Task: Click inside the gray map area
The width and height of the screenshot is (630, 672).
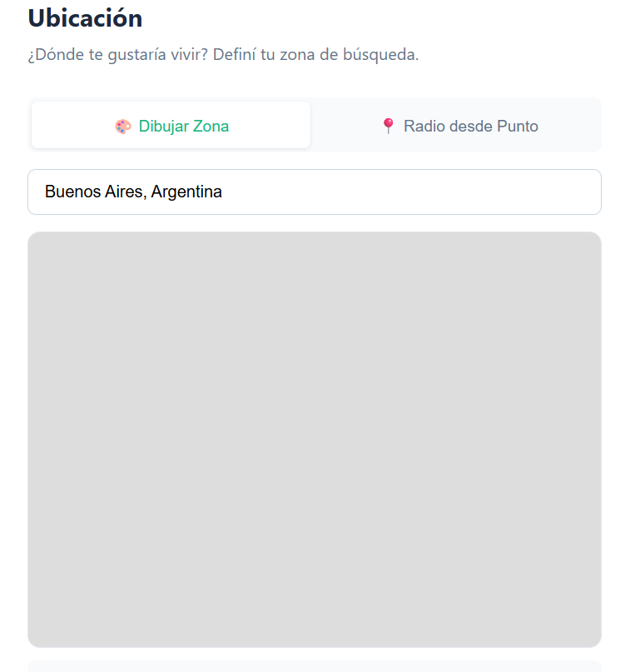Action: [x=315, y=440]
